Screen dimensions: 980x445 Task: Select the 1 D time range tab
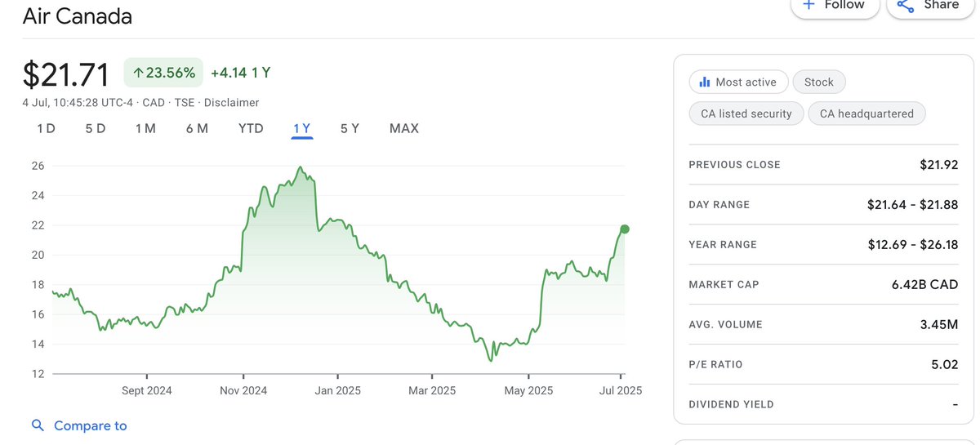[x=46, y=128]
